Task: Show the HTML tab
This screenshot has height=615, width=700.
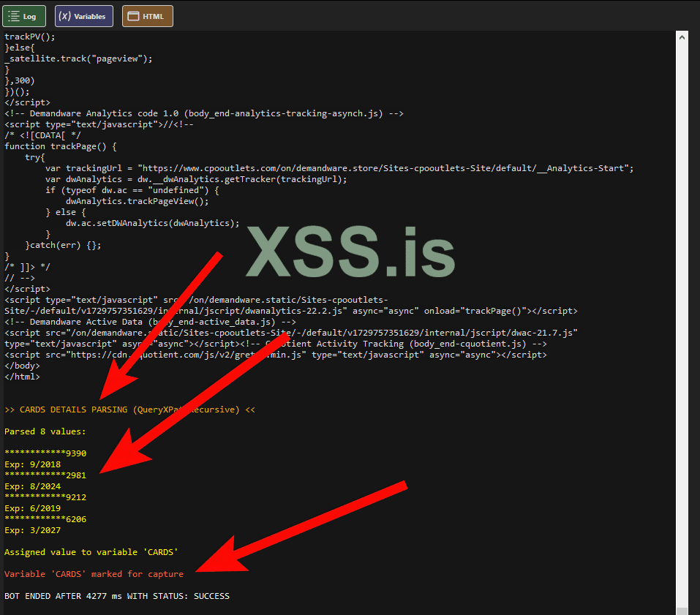Action: pos(147,17)
